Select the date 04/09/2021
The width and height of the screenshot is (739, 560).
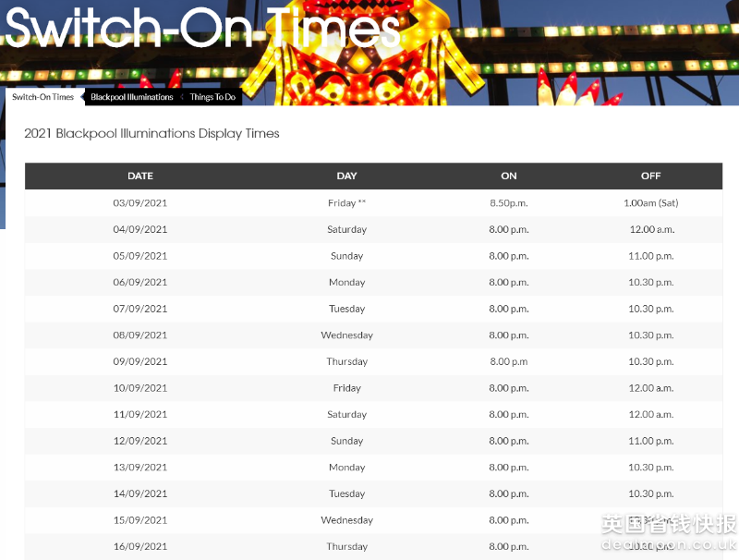coord(140,229)
